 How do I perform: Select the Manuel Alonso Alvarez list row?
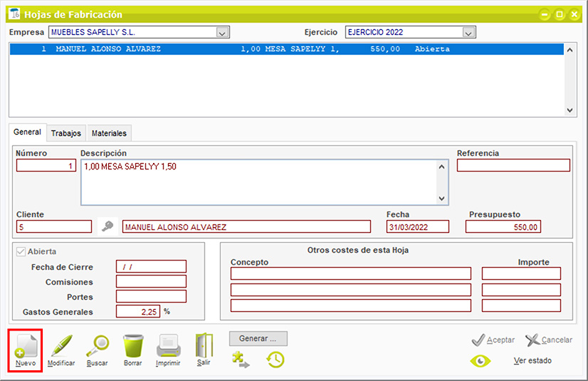(285, 50)
